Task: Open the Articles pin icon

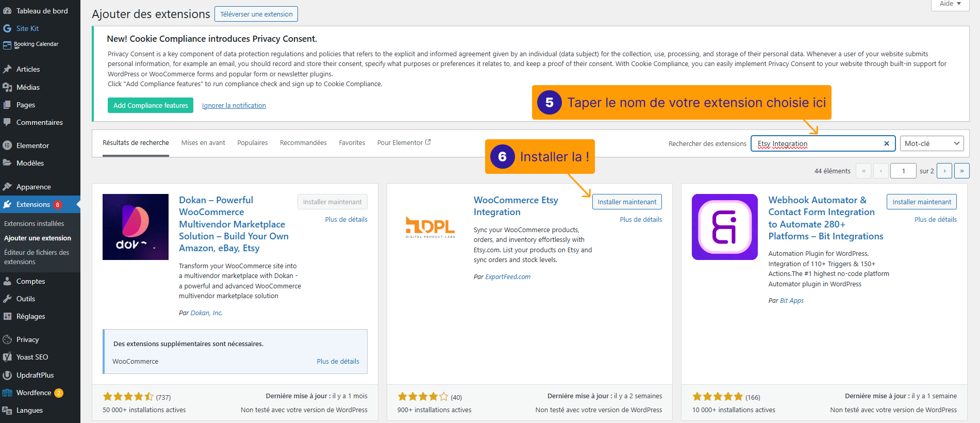Action: [x=7, y=69]
